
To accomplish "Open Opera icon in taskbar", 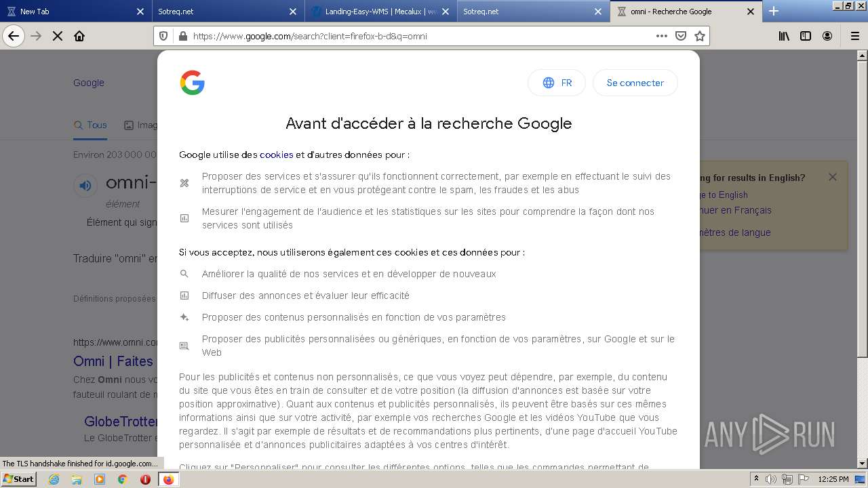I will tap(145, 479).
